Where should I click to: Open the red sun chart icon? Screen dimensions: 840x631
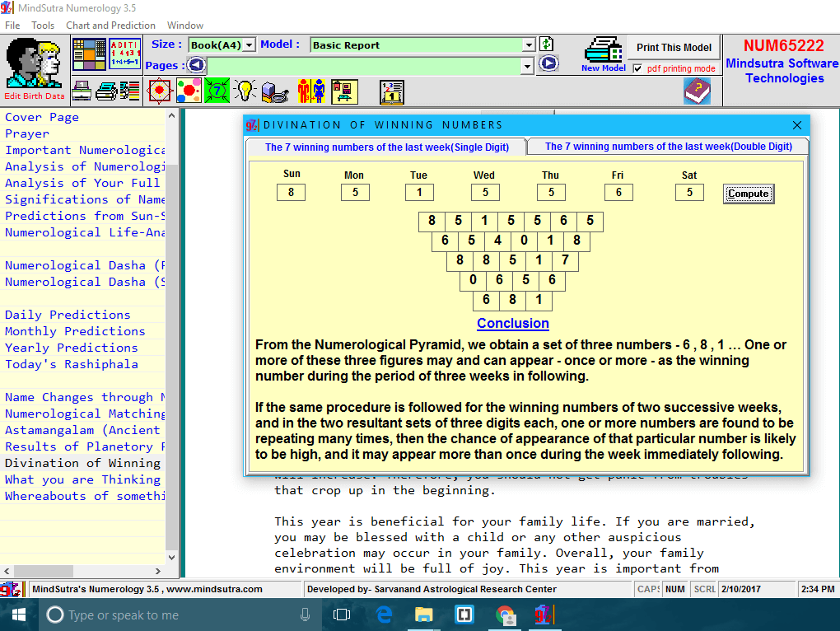pos(160,91)
